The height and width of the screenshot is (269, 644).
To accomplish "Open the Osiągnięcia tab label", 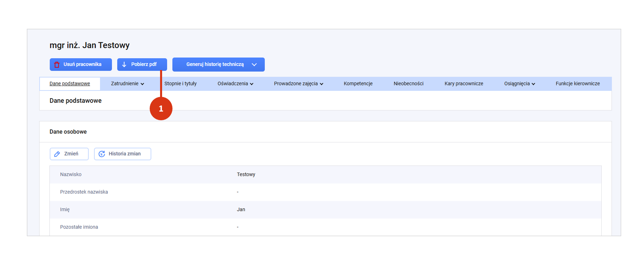I will 517,84.
